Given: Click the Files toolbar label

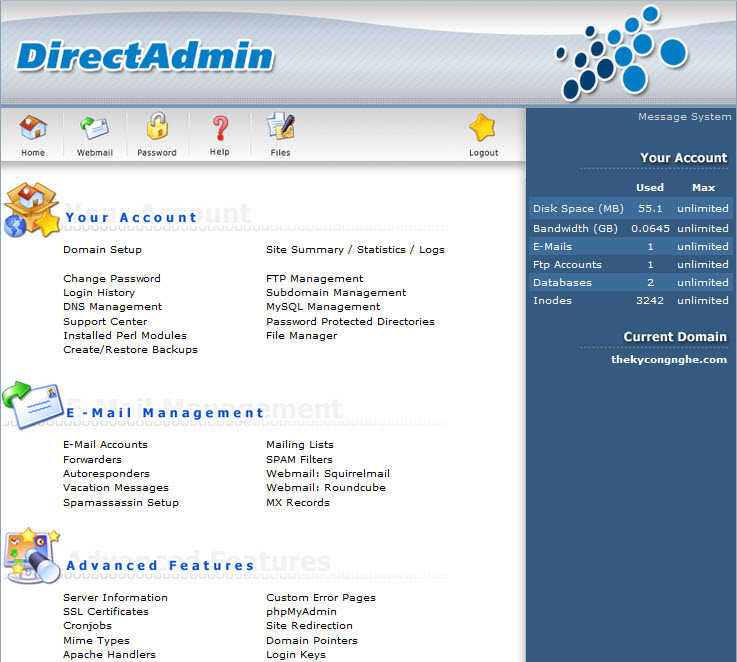Looking at the screenshot, I should (x=281, y=153).
